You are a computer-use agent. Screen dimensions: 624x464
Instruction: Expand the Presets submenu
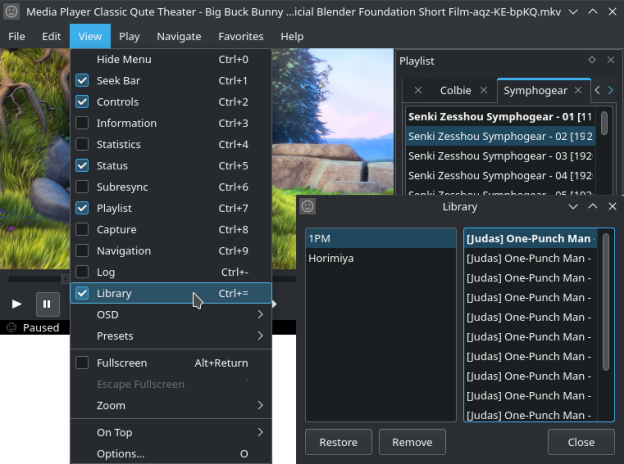click(x=170, y=336)
